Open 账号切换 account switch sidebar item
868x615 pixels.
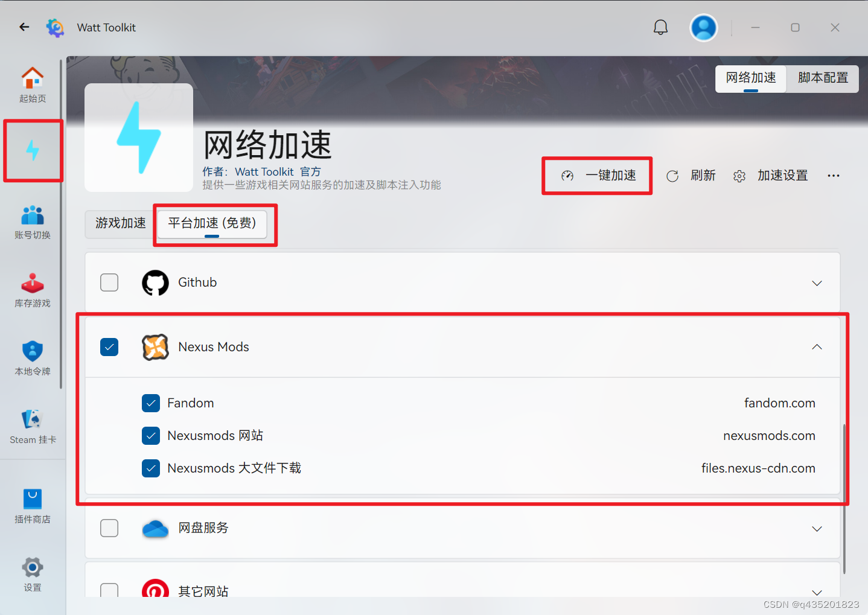click(33, 222)
